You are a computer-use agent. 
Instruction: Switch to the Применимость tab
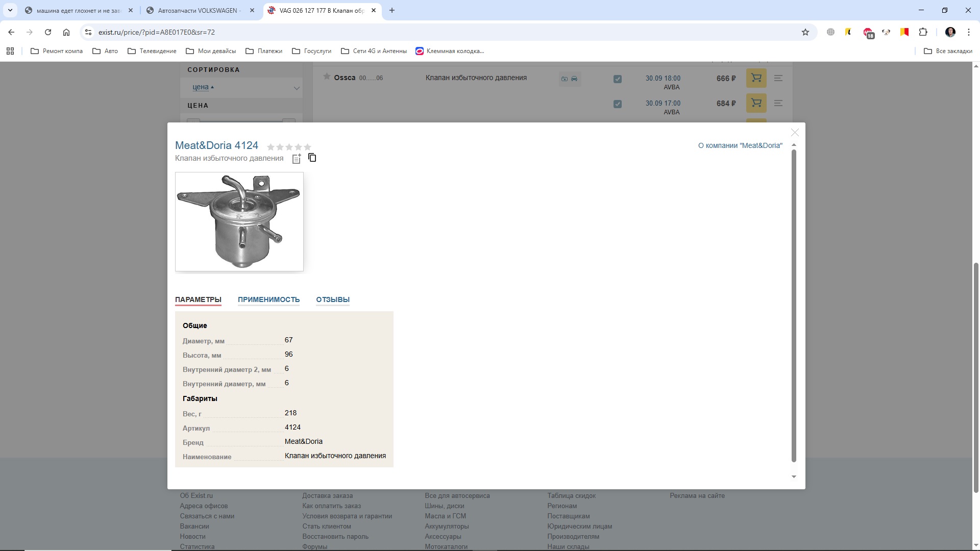click(268, 299)
